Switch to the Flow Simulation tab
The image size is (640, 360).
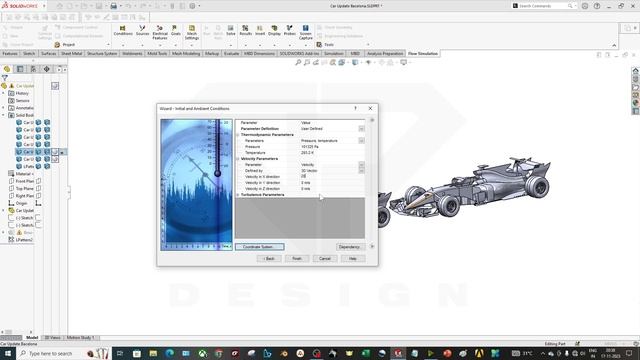click(x=423, y=53)
